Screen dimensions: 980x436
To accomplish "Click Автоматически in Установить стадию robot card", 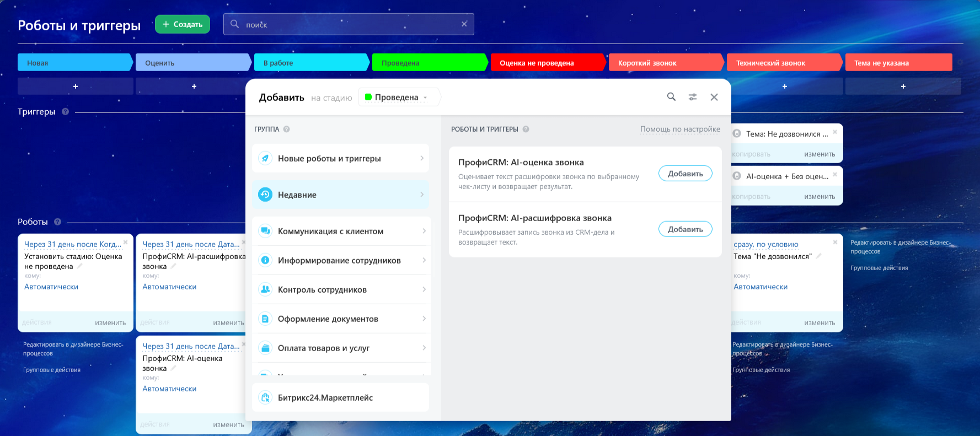I will point(51,287).
